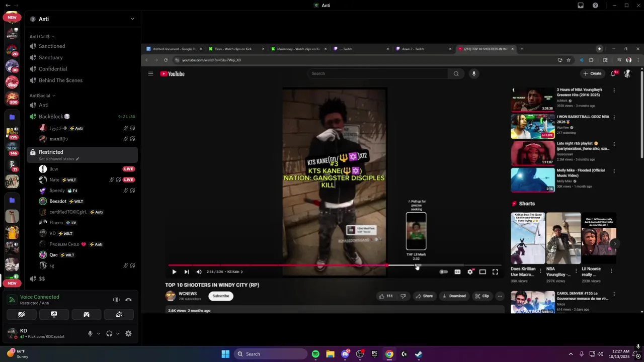Open YouTube notifications bell

click(613, 73)
